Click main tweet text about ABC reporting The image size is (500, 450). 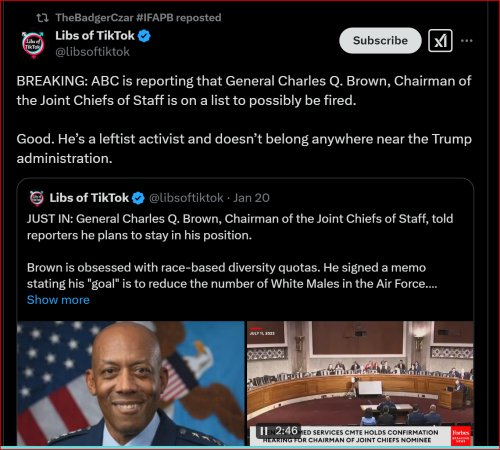coord(244,91)
